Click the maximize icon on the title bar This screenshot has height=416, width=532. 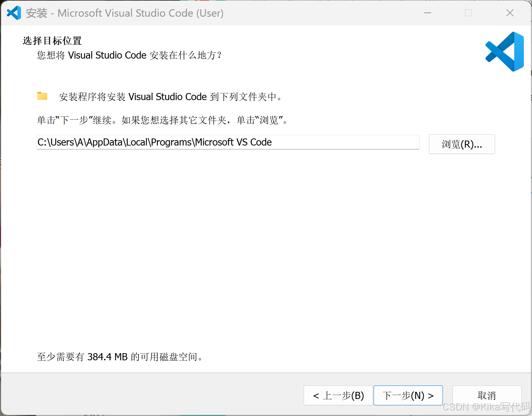[x=468, y=13]
